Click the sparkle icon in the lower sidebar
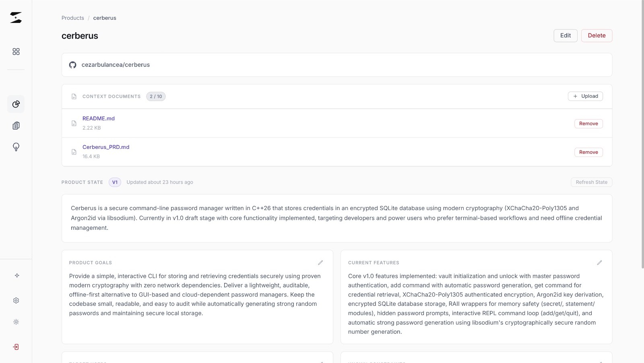 (16, 275)
